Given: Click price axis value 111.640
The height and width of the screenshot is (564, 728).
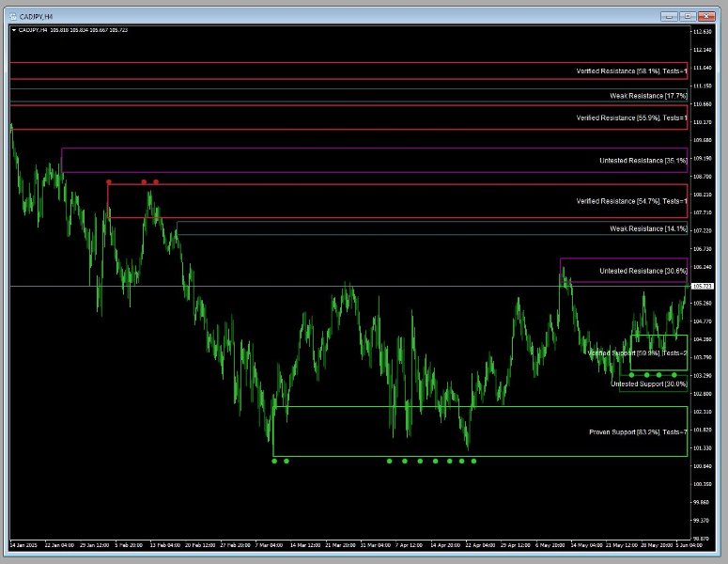Looking at the screenshot, I should (x=702, y=68).
